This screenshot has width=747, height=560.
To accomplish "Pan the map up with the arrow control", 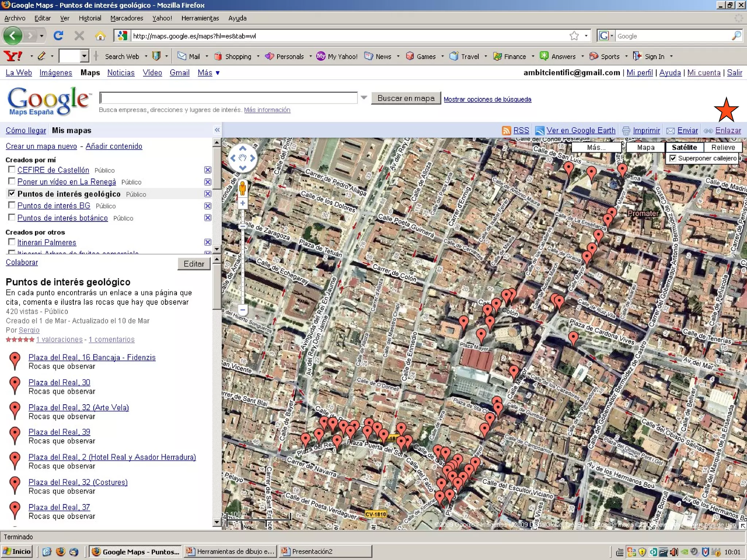I will tap(243, 148).
